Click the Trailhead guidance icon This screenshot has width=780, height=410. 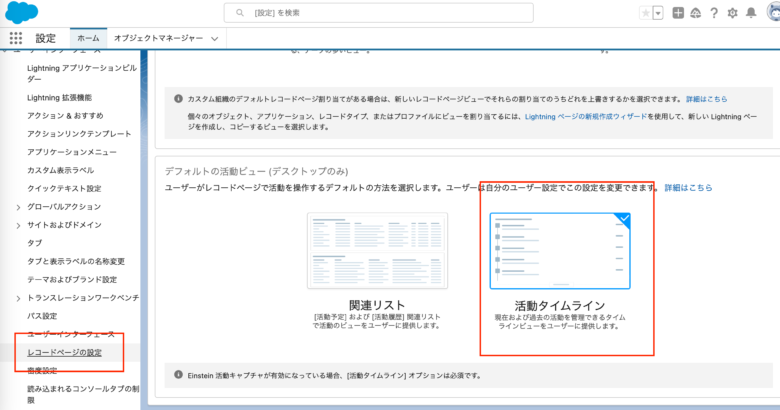point(695,13)
